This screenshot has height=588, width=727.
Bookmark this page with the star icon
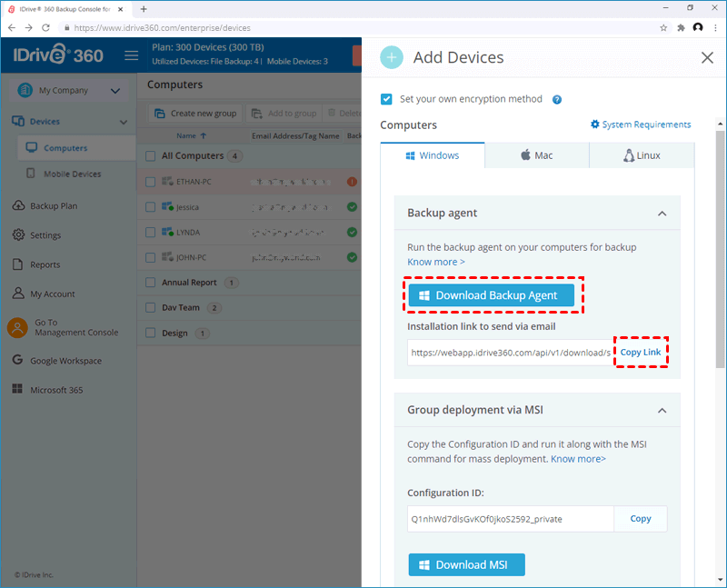pyautogui.click(x=663, y=28)
